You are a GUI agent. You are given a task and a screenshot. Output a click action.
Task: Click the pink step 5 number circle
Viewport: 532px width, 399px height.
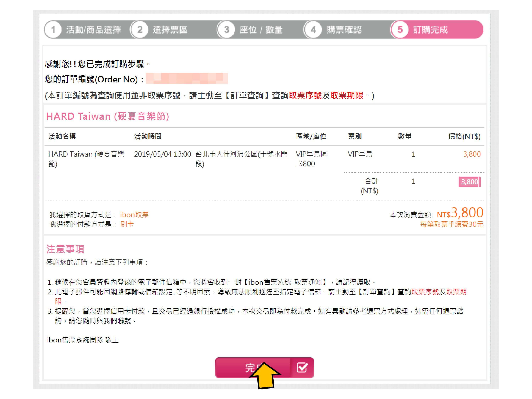[x=400, y=30]
